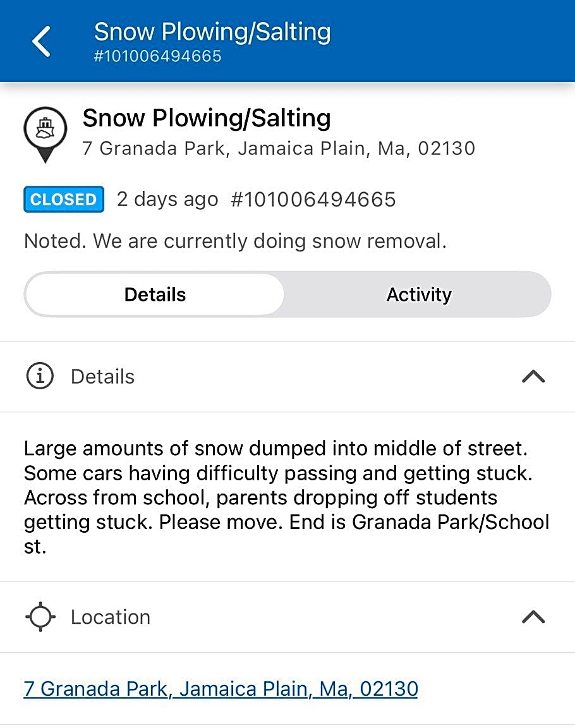Image resolution: width=575 pixels, height=728 pixels.
Task: Switch to the Activity tab
Action: point(419,294)
